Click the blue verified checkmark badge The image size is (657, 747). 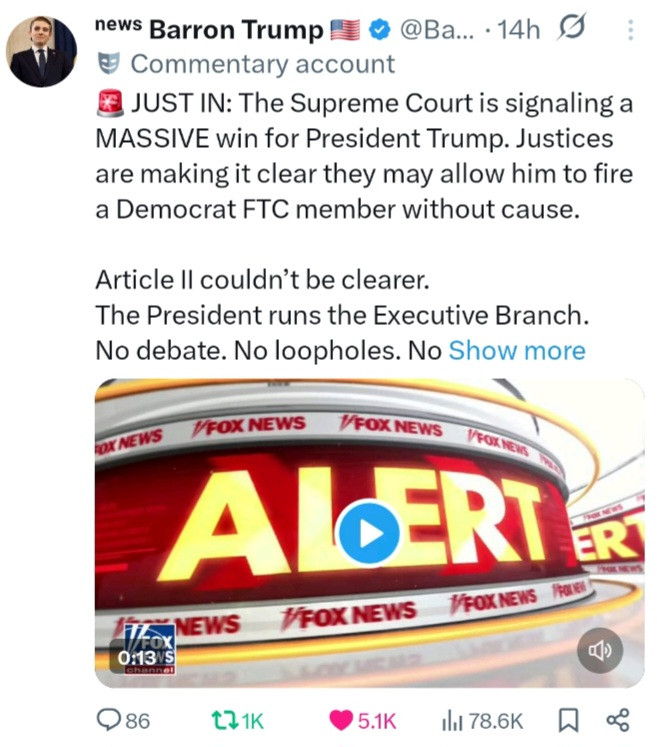click(x=380, y=30)
